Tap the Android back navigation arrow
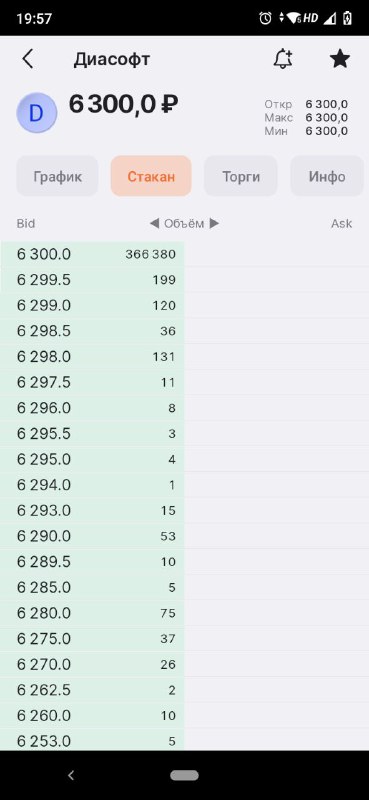 (x=71, y=776)
